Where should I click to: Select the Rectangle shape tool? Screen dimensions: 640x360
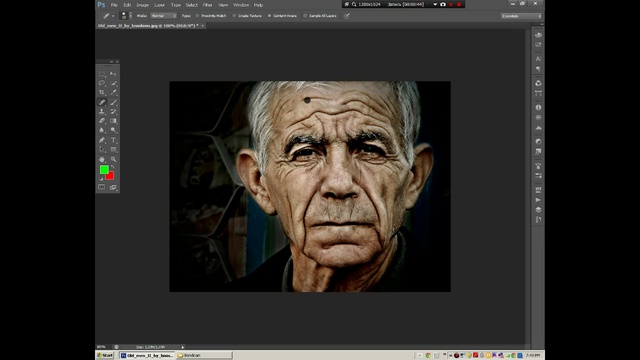[x=113, y=149]
